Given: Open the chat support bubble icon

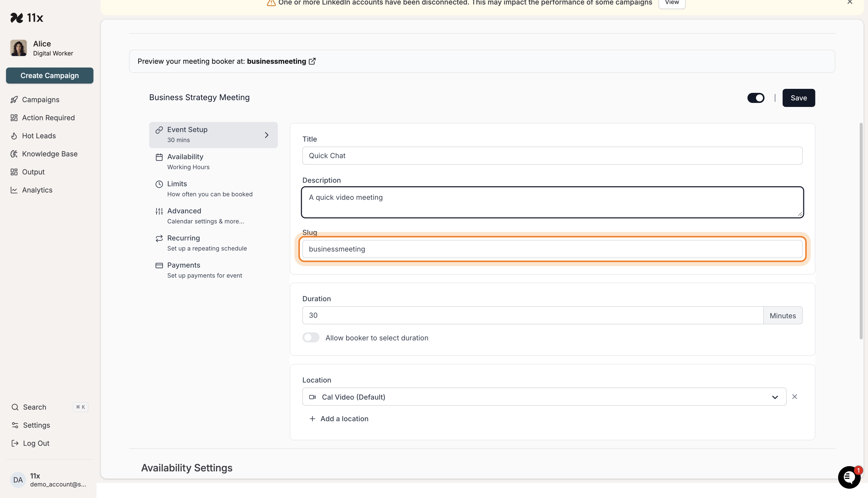Looking at the screenshot, I should tap(849, 477).
